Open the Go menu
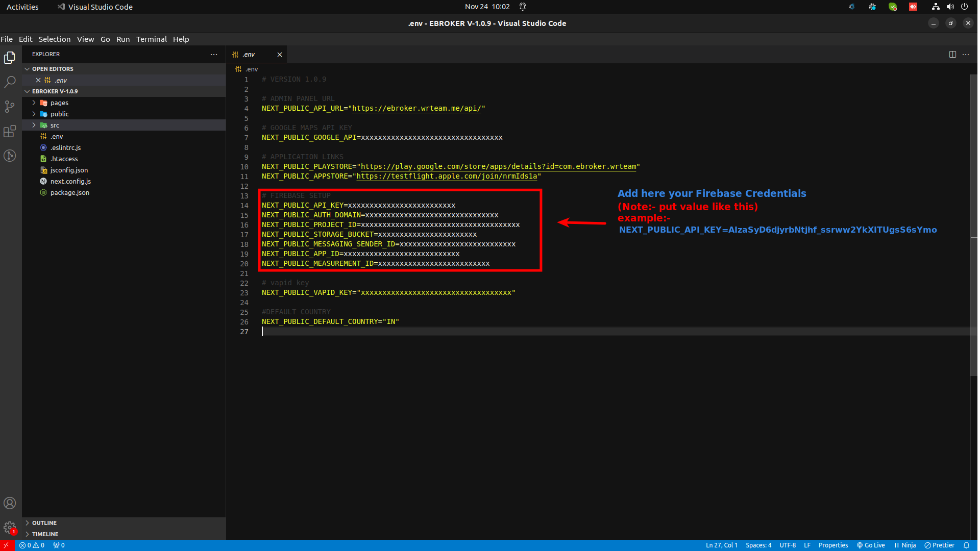 coord(105,39)
